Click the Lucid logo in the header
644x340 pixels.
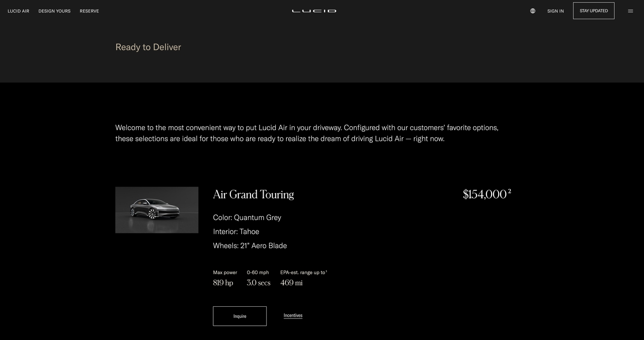[x=314, y=11]
